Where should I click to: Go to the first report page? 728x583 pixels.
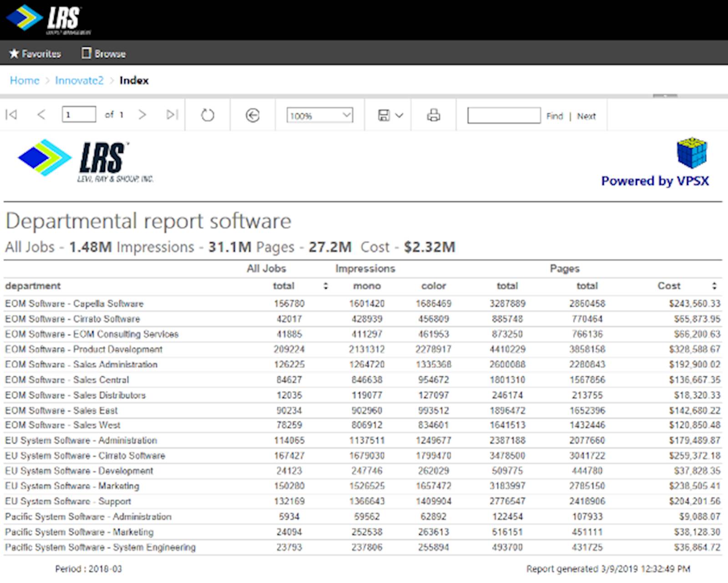tap(11, 115)
